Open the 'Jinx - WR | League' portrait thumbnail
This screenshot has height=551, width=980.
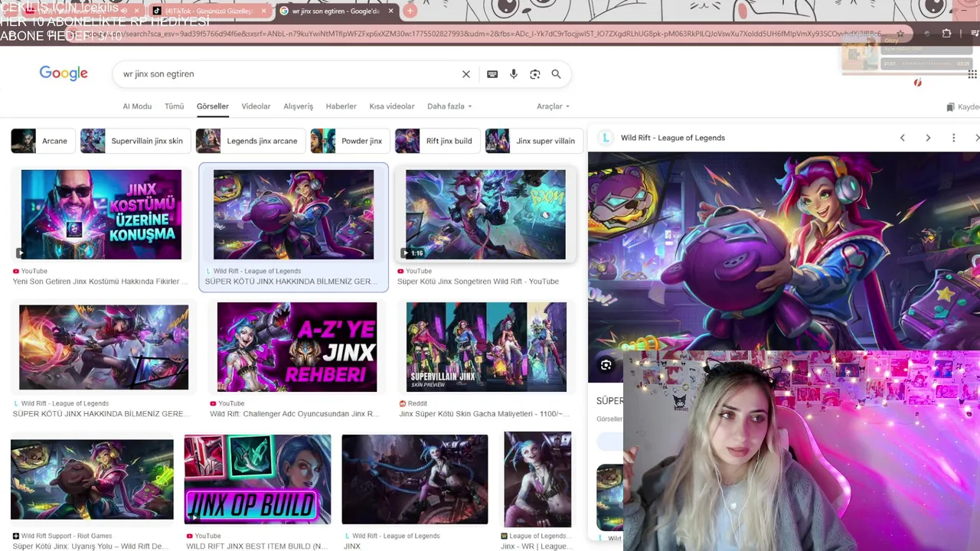tap(537, 479)
